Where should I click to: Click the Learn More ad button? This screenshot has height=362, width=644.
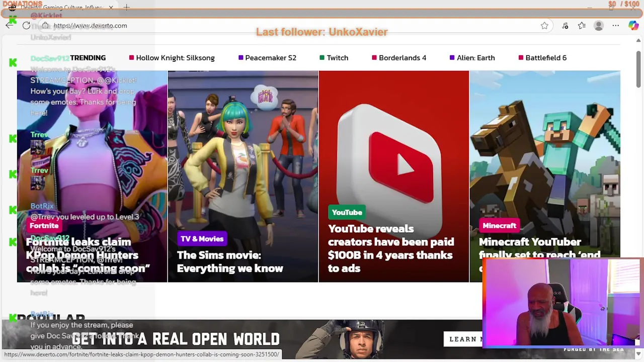pos(463,339)
